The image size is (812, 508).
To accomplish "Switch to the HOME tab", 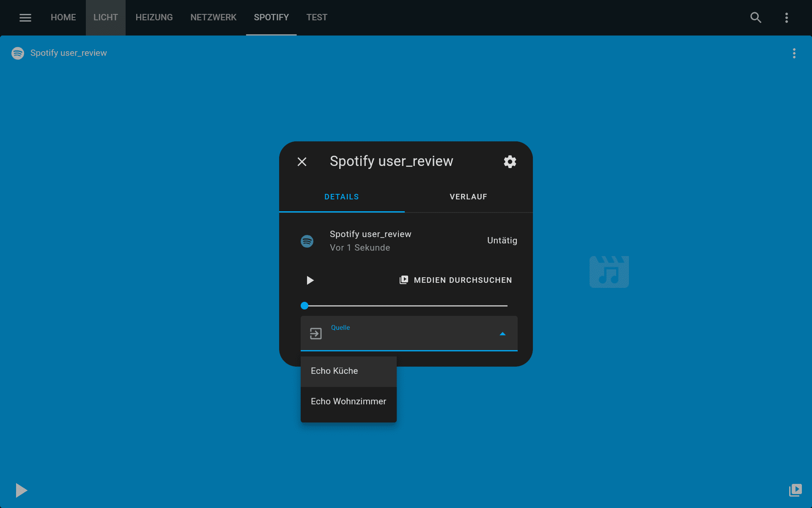I will tap(63, 17).
